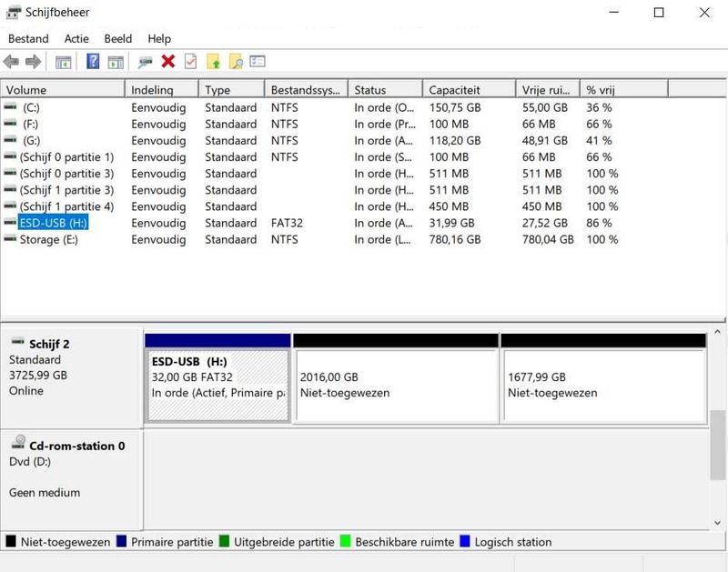
Task: Click the black Niet-toegewezen legend swatch
Action: pyautogui.click(x=11, y=541)
